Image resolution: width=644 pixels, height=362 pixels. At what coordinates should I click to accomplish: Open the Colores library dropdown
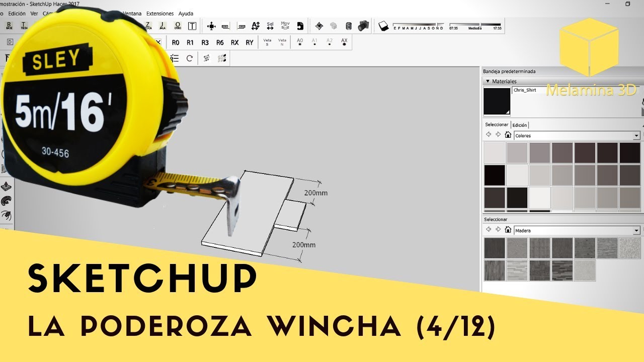[636, 135]
